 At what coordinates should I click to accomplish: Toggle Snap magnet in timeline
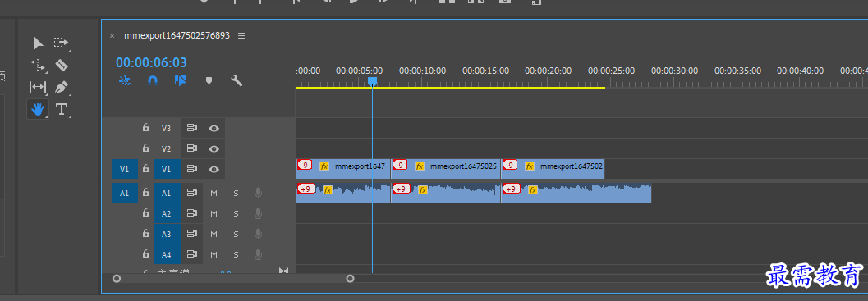(x=153, y=80)
